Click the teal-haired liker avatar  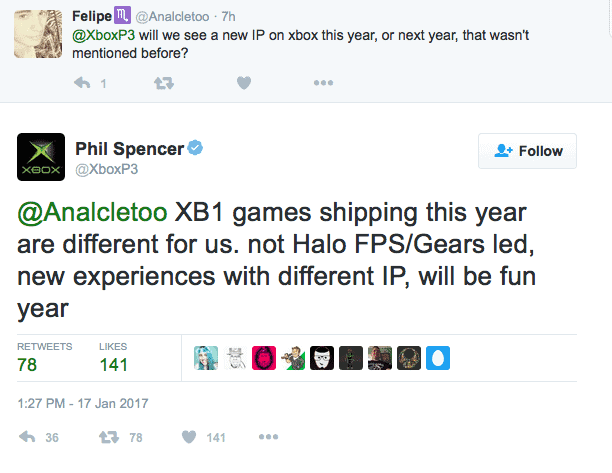(206, 358)
